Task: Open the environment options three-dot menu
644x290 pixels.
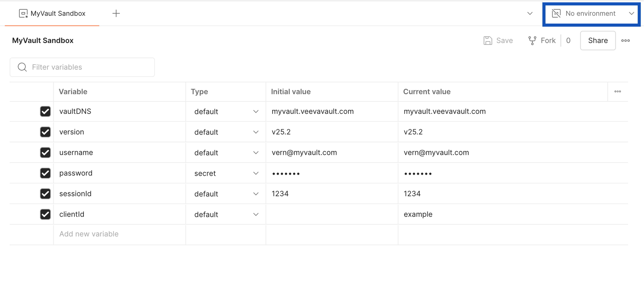Action: click(x=625, y=41)
